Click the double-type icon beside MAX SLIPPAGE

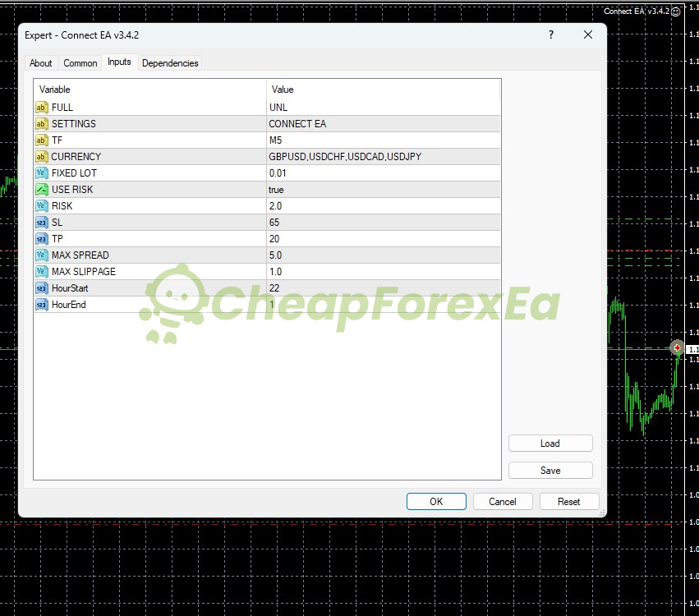pos(41,272)
